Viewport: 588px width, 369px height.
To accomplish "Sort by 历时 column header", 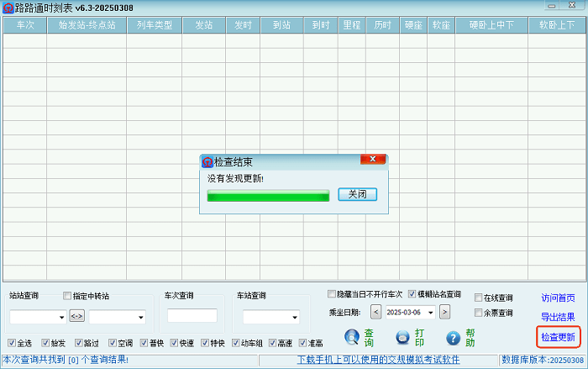I will coord(382,25).
